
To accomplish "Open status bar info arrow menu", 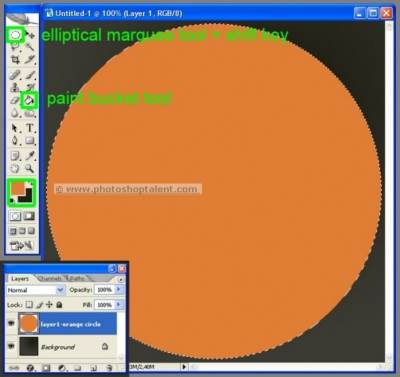I will tap(184, 367).
